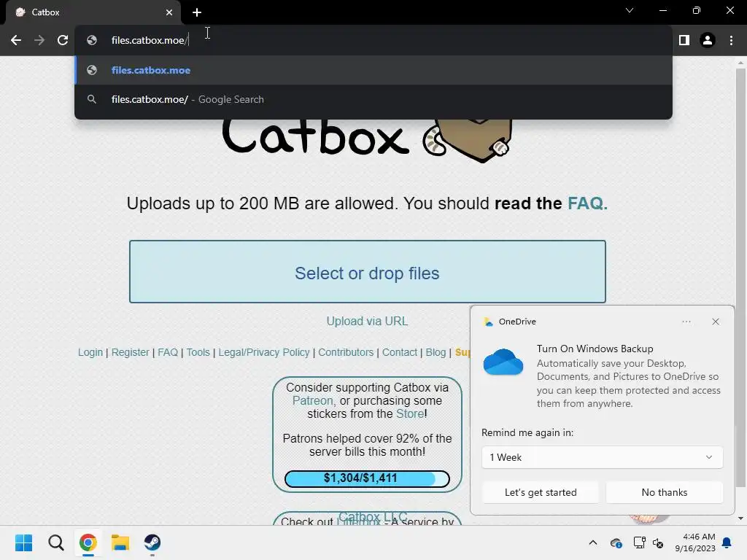Open Steam from taskbar
Image resolution: width=747 pixels, height=560 pixels.
(x=152, y=542)
